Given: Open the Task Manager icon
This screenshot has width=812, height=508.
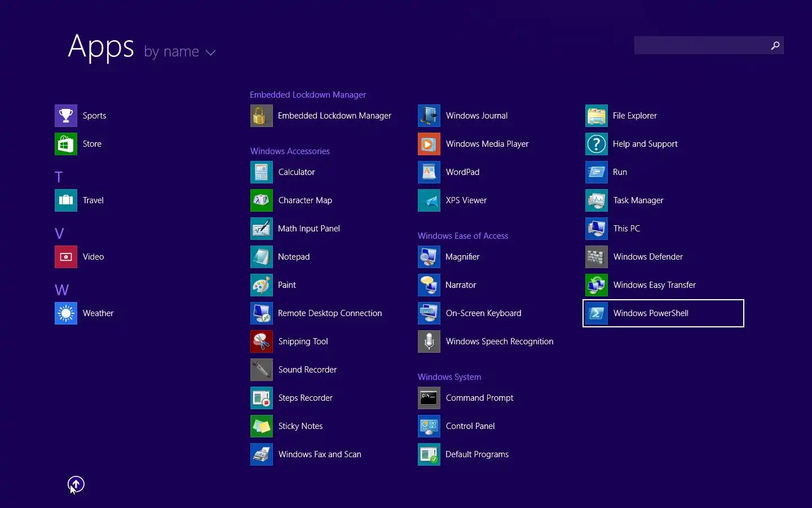Looking at the screenshot, I should [597, 200].
